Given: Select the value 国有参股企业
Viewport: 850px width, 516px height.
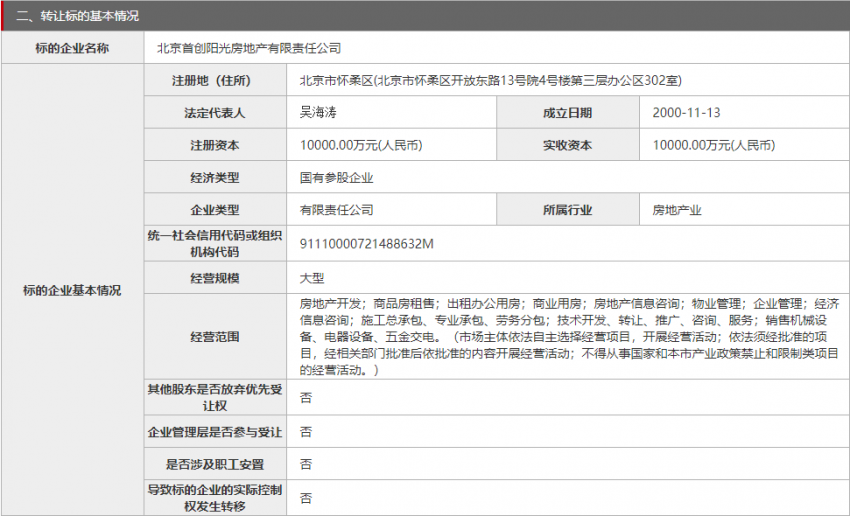Looking at the screenshot, I should (x=337, y=178).
